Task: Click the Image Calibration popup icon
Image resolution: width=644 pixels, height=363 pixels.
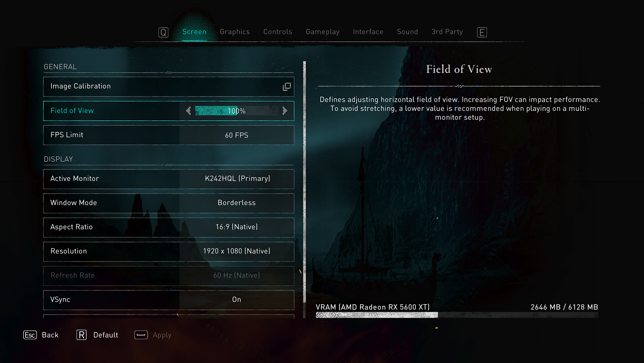Action: pyautogui.click(x=287, y=87)
